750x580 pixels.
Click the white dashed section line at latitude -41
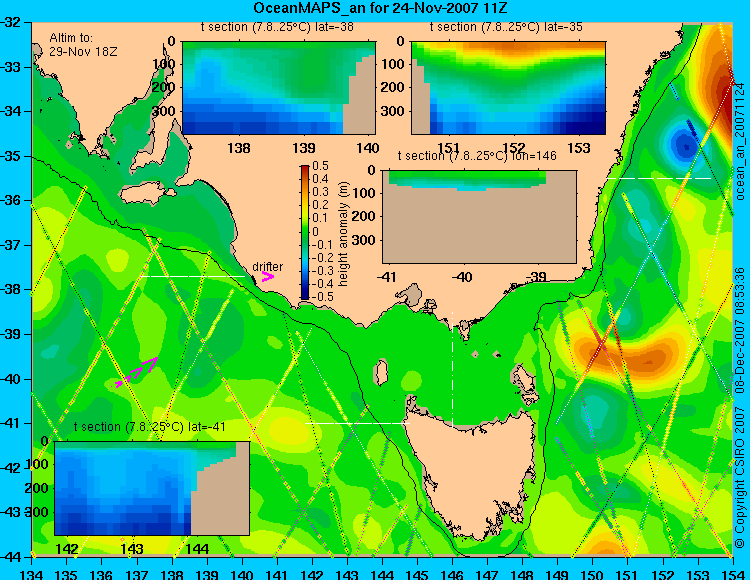(357, 423)
